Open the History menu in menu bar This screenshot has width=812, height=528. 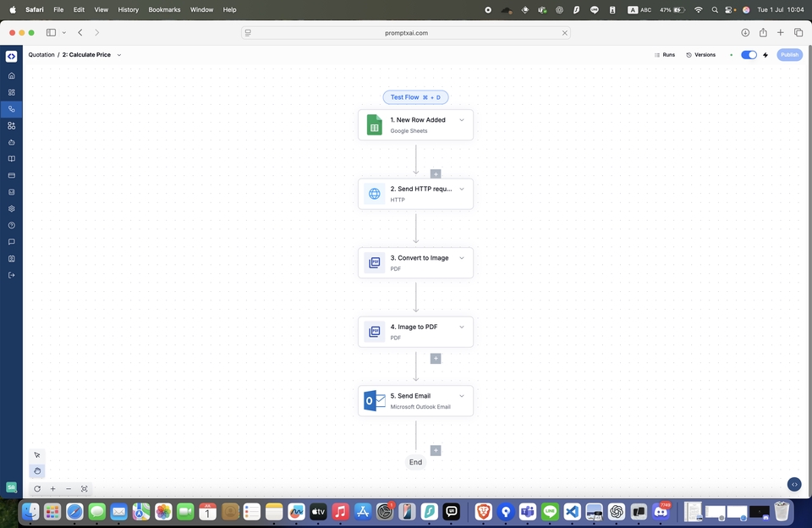[129, 9]
